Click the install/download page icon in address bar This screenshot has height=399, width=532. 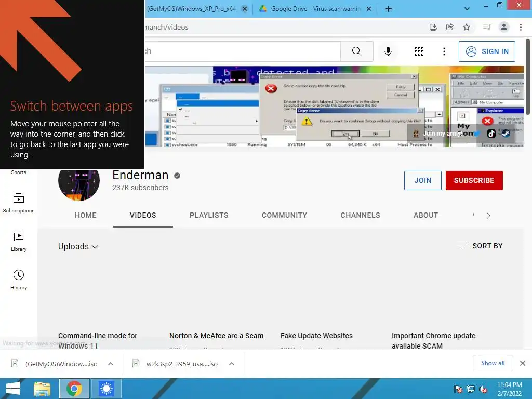click(433, 27)
